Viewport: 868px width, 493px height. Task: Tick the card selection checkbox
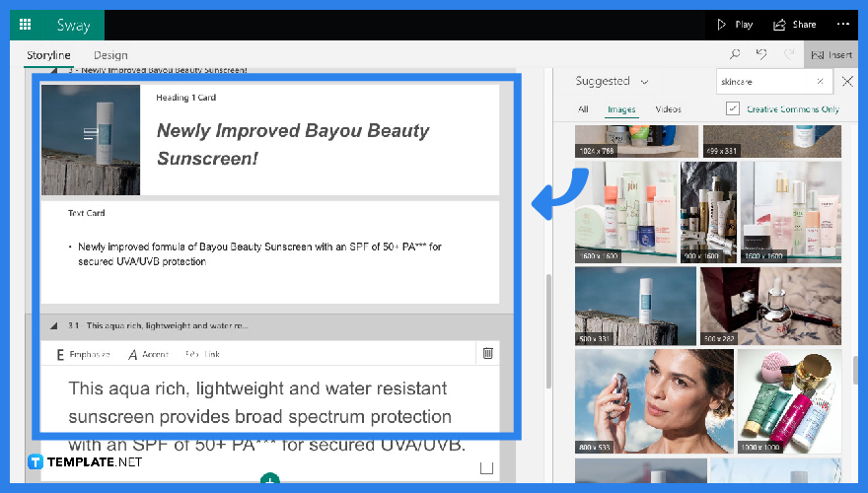(486, 468)
